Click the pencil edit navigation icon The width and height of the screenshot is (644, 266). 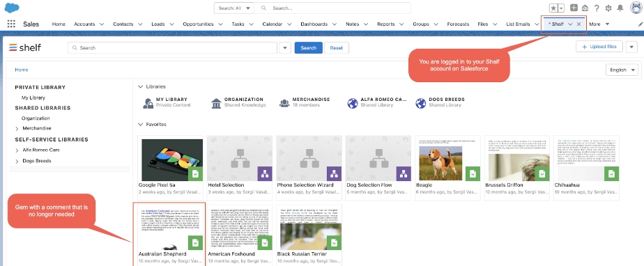point(641,24)
